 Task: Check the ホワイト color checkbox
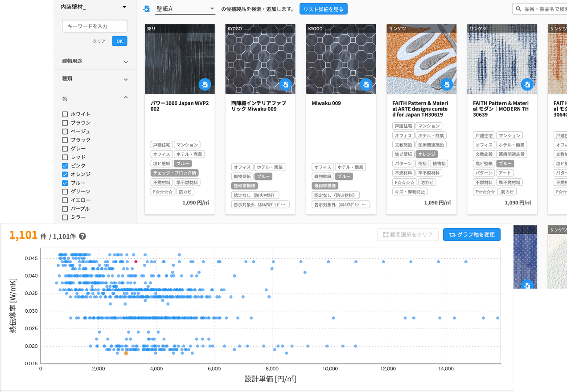coord(65,114)
